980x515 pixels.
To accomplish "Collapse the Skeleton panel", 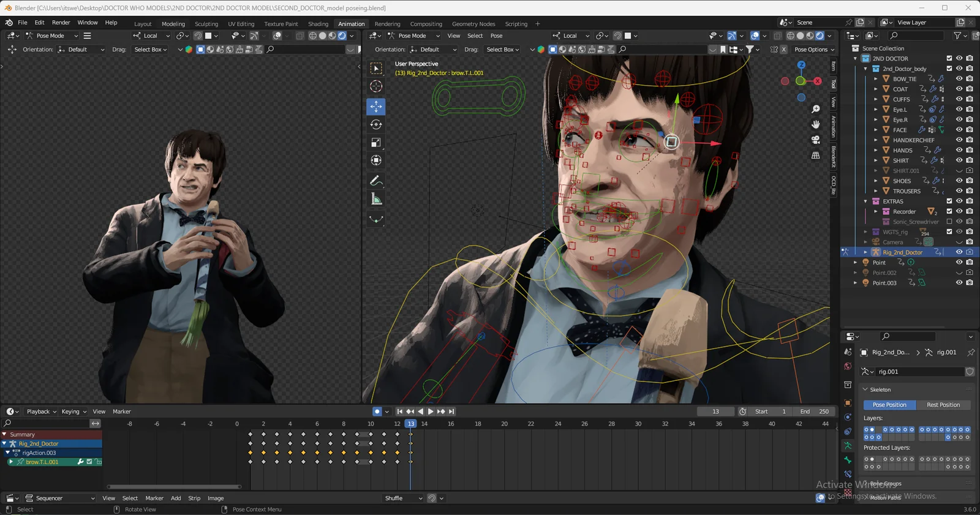I will tap(865, 389).
